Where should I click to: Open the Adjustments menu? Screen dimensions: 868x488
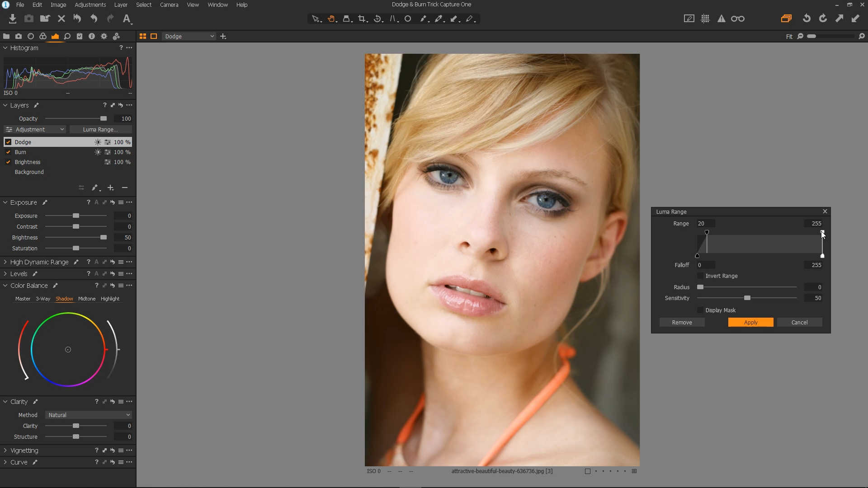pos(90,5)
